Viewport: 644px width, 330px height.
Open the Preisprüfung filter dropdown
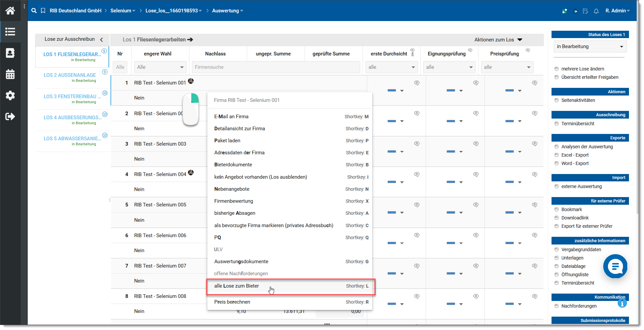pos(507,67)
